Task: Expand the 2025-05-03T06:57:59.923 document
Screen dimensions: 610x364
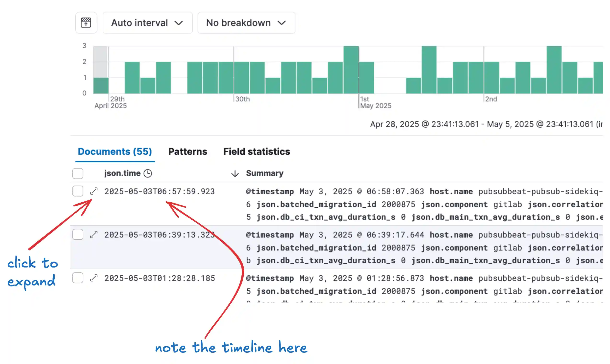Action: pyautogui.click(x=94, y=191)
